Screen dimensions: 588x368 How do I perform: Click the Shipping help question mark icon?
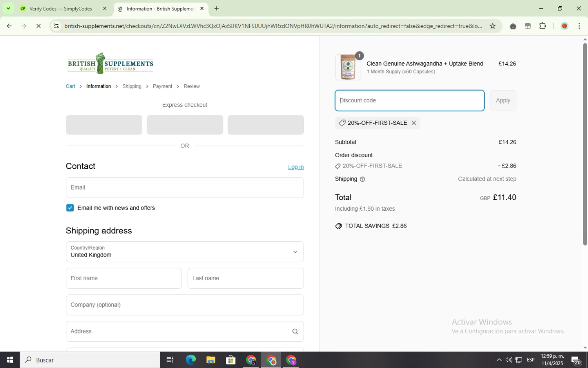tap(362, 179)
